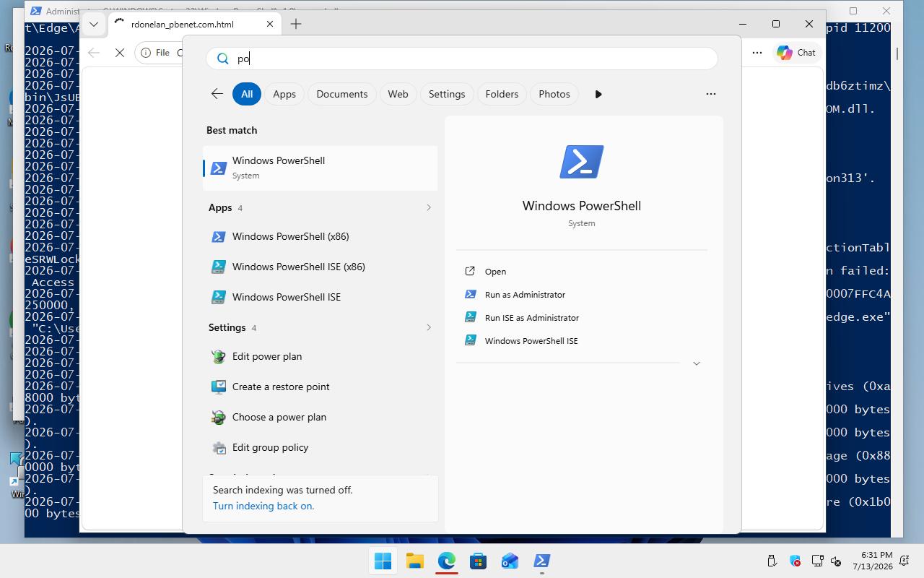Screen dimensions: 924x578
Task: Click the network icon in system tray
Action: [818, 561]
